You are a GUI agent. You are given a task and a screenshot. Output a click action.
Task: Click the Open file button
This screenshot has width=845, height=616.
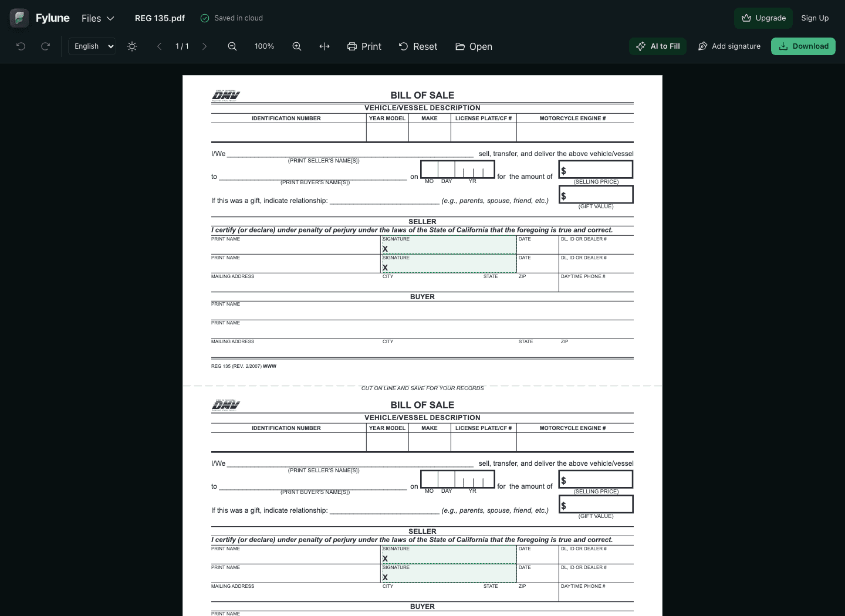(474, 46)
